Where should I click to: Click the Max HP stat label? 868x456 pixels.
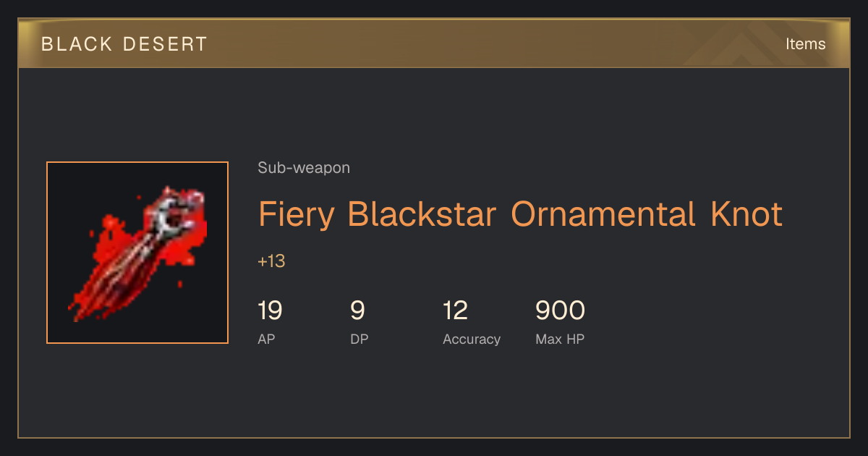[560, 339]
